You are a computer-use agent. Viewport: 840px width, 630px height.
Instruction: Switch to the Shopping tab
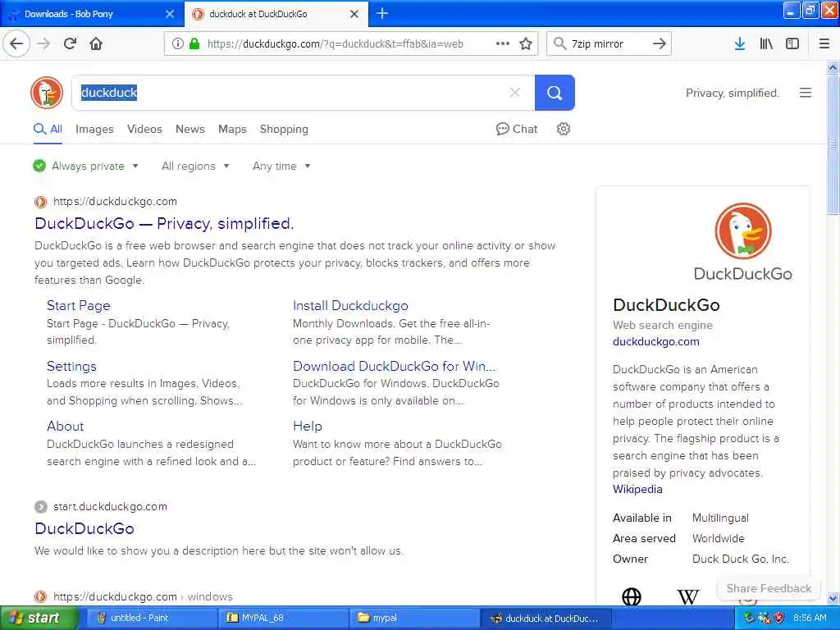click(284, 129)
